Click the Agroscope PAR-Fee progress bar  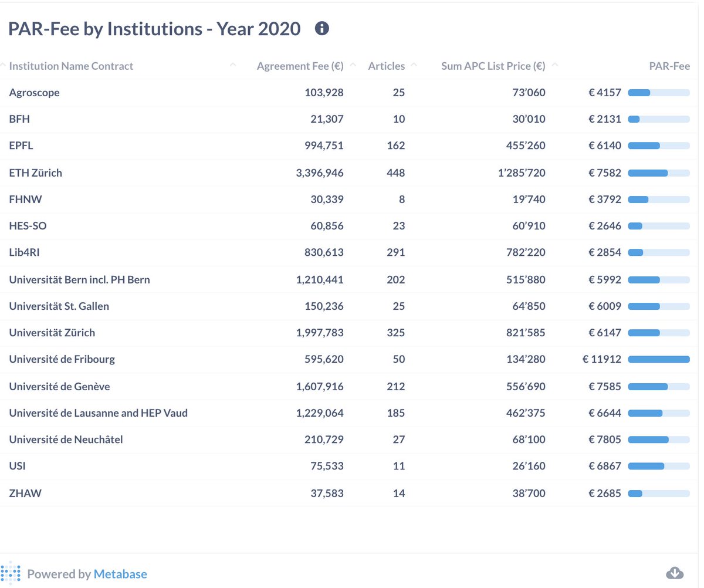(659, 93)
